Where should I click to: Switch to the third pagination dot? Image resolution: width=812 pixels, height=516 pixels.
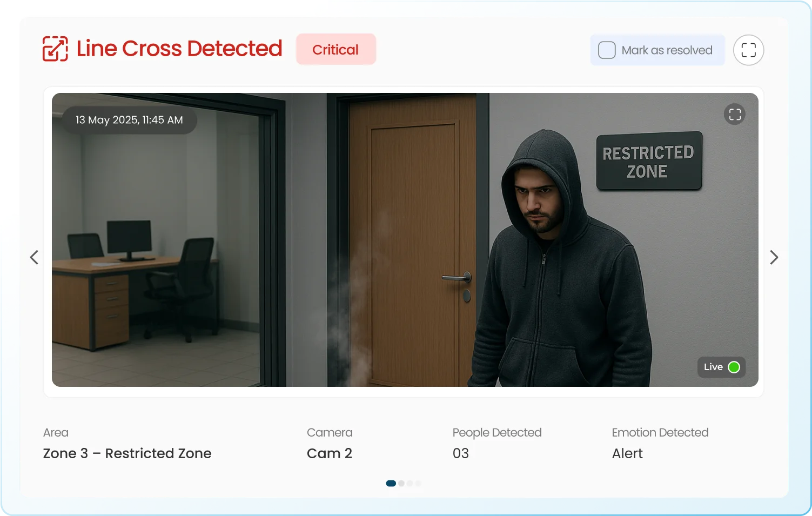tap(410, 484)
